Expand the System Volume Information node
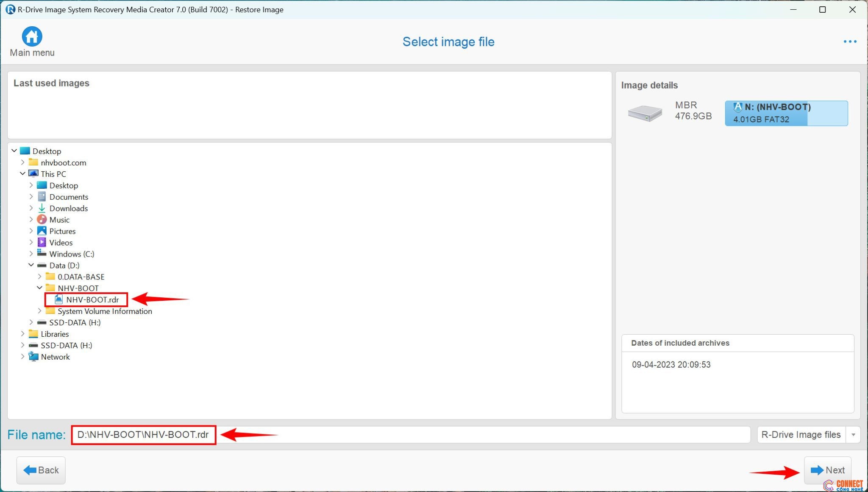The height and width of the screenshot is (492, 868). pyautogui.click(x=39, y=311)
